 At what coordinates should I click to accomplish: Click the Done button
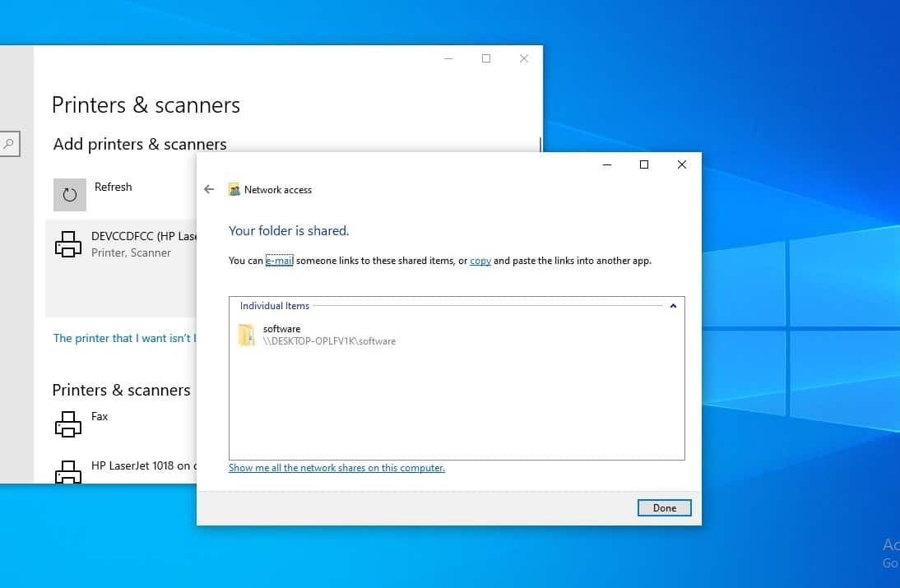(664, 507)
